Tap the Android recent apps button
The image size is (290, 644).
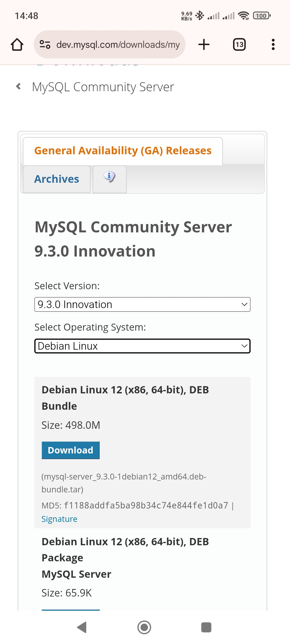click(x=206, y=627)
